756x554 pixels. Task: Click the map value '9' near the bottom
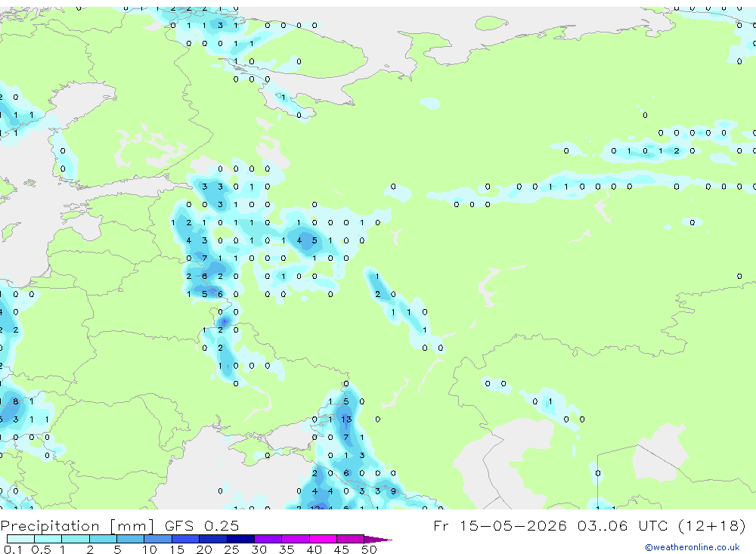click(x=393, y=491)
